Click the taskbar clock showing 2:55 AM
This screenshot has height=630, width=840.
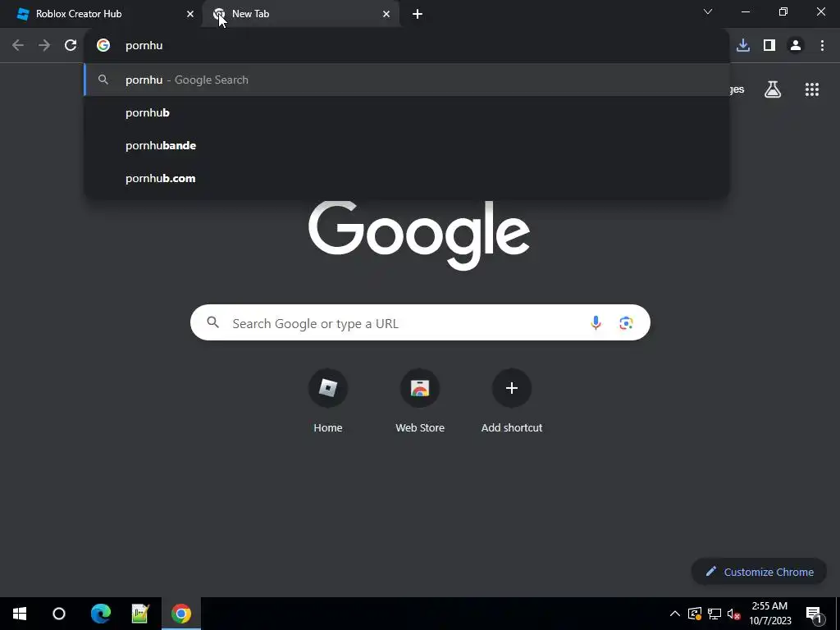coord(769,614)
